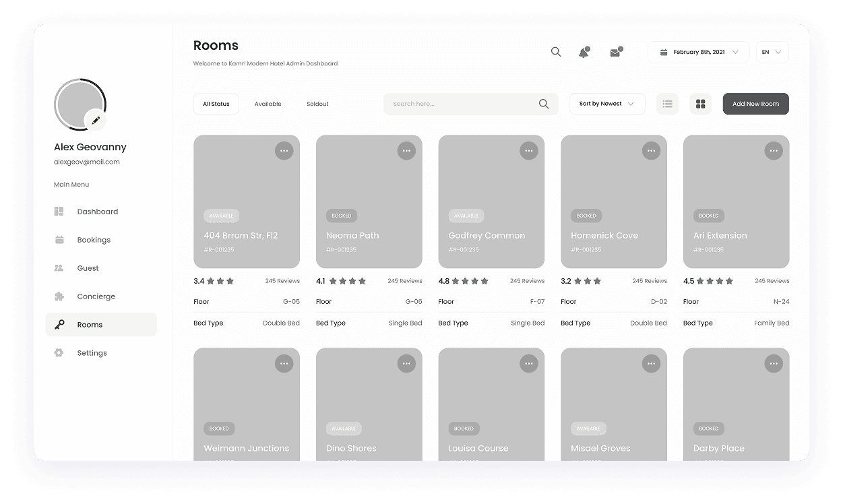
Task: Filter rooms by Available status
Action: (268, 104)
